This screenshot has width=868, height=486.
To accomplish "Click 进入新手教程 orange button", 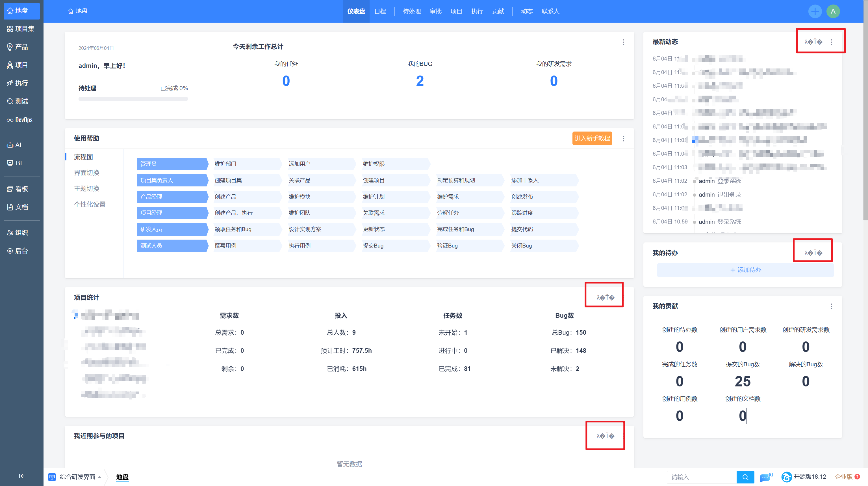I will click(592, 138).
